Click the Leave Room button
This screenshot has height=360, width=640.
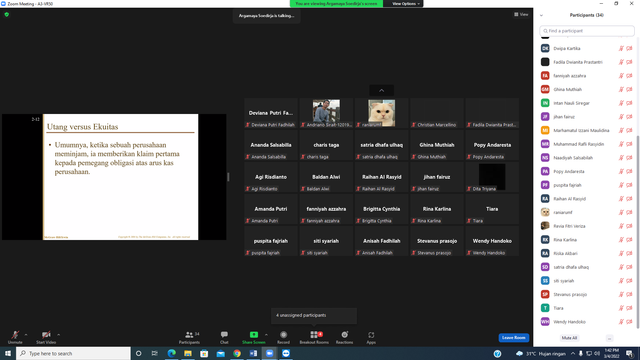tap(513, 338)
